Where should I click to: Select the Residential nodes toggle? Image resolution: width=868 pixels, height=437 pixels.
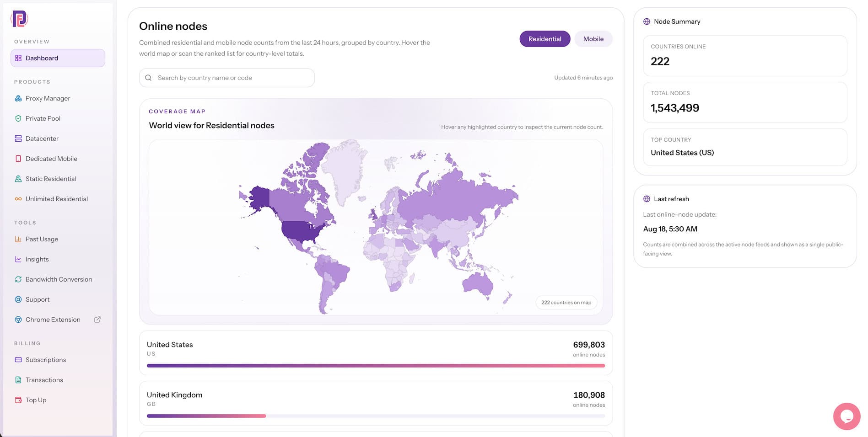(x=545, y=39)
